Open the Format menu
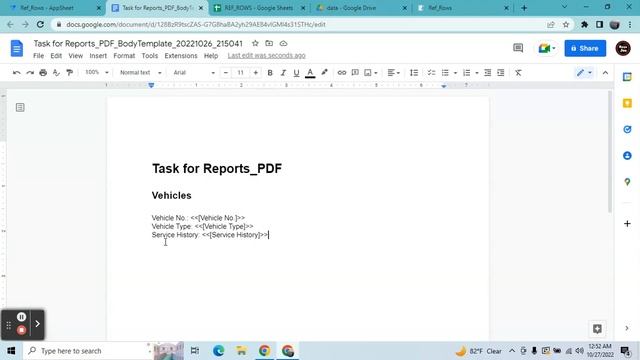The width and height of the screenshot is (640, 360). [124, 56]
